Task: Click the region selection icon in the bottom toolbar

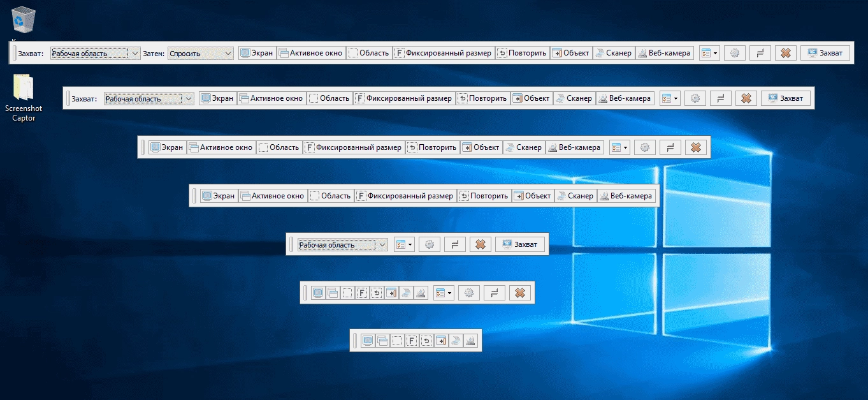Action: [397, 341]
